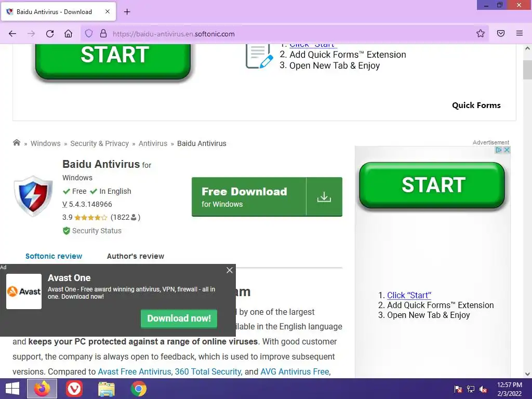Reload the current page
532x399 pixels.
coord(50,34)
